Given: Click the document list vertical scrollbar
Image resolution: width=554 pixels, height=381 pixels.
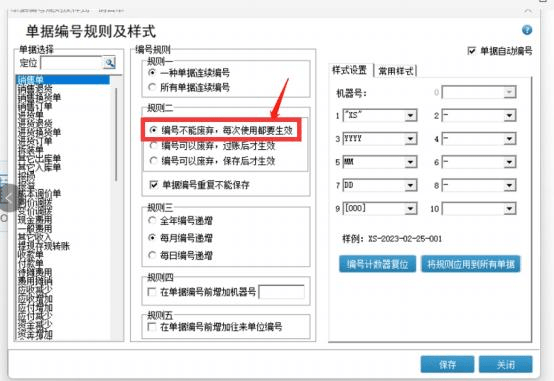Looking at the screenshot, I should (x=116, y=134).
